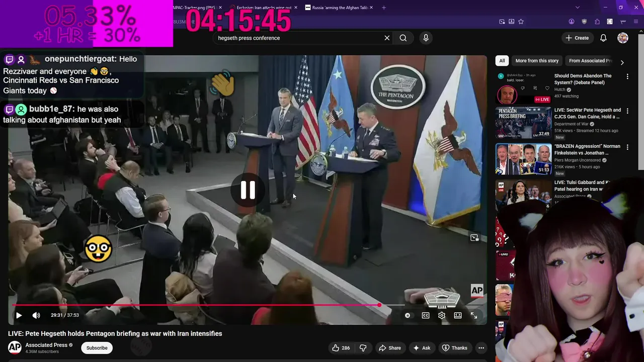644x362 pixels.
Task: Open Should Dems Abandon The System video title
Action: click(583, 79)
